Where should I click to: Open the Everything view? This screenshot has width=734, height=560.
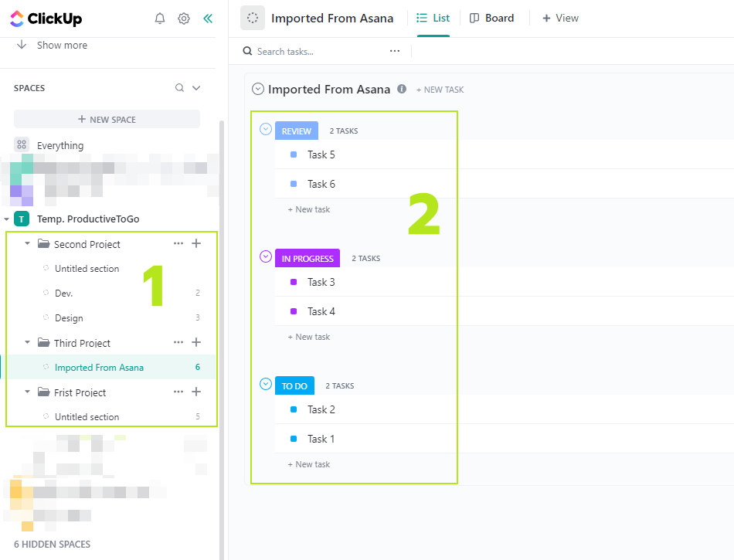pos(60,145)
